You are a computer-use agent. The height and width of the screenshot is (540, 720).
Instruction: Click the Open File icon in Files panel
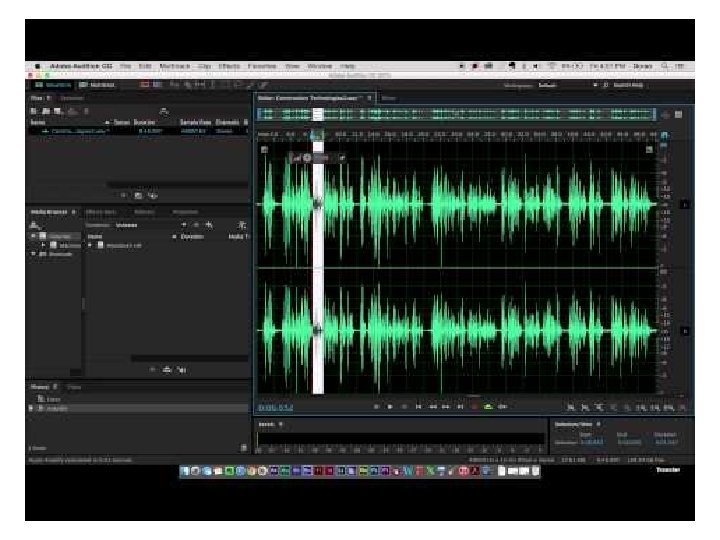(46, 111)
